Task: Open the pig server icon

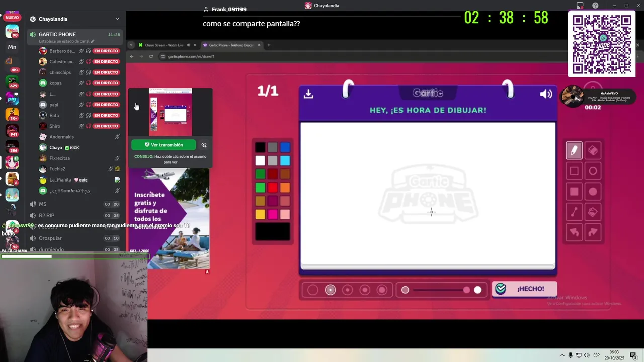Action: pos(12,99)
